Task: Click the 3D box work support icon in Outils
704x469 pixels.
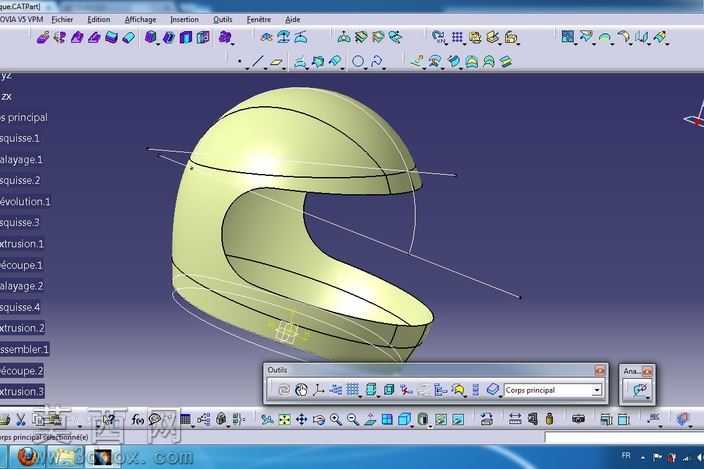Action: (389, 390)
